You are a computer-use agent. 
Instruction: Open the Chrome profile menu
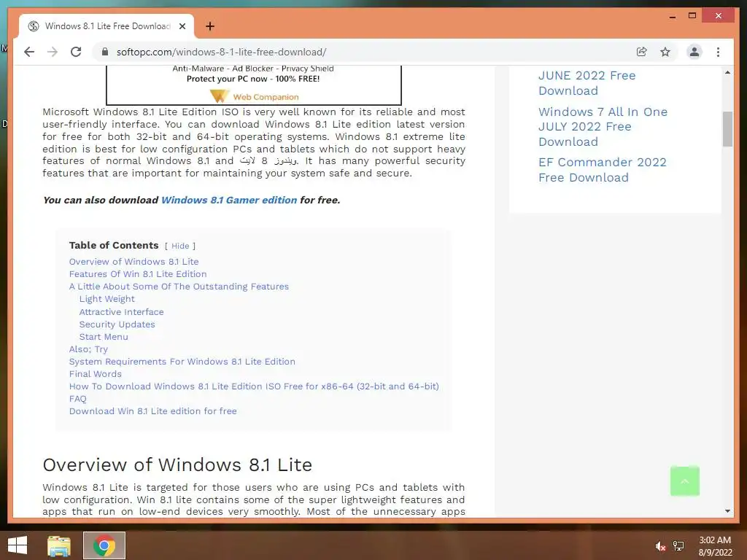694,52
